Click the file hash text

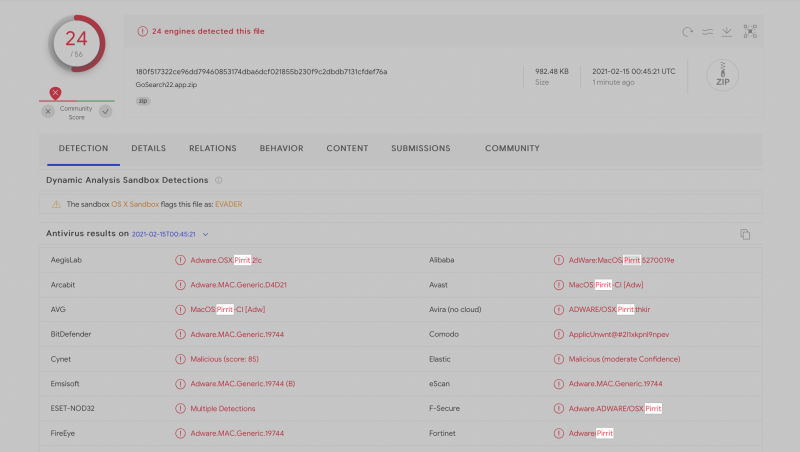(x=261, y=71)
